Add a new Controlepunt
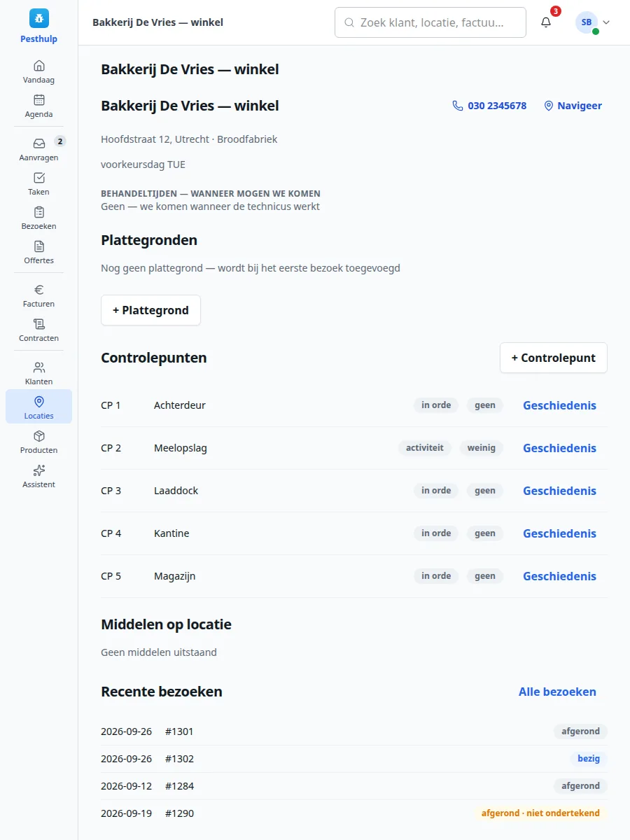 (x=553, y=358)
